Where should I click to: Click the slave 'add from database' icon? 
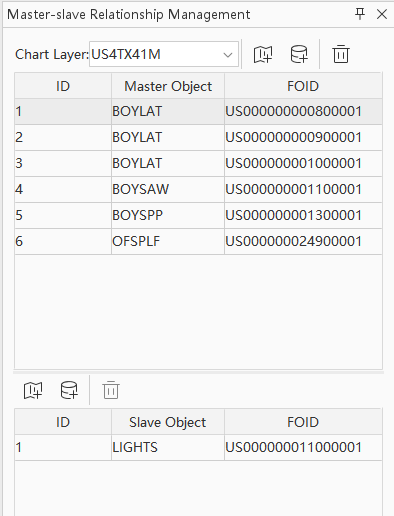point(69,390)
